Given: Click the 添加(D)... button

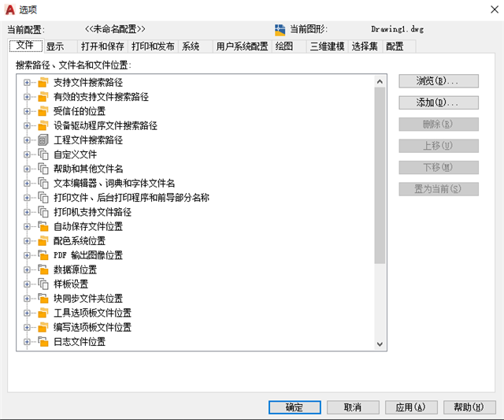Looking at the screenshot, I should click(x=438, y=102).
